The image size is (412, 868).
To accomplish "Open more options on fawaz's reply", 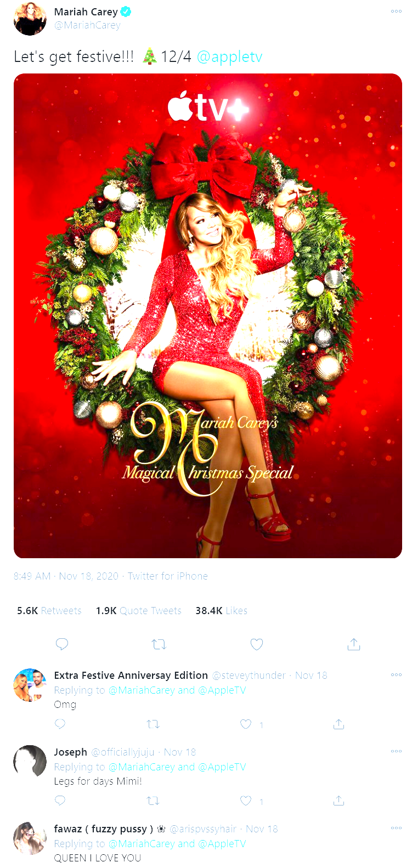I will point(396,829).
